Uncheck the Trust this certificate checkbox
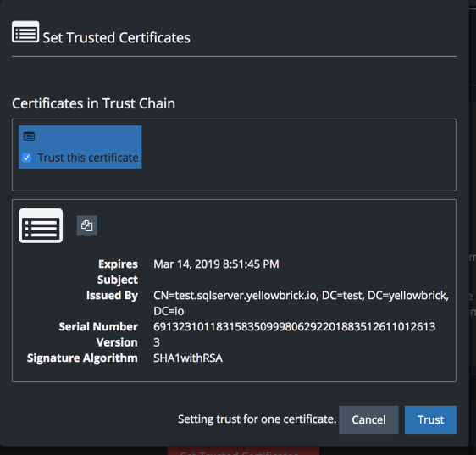476x455 pixels. (x=27, y=158)
